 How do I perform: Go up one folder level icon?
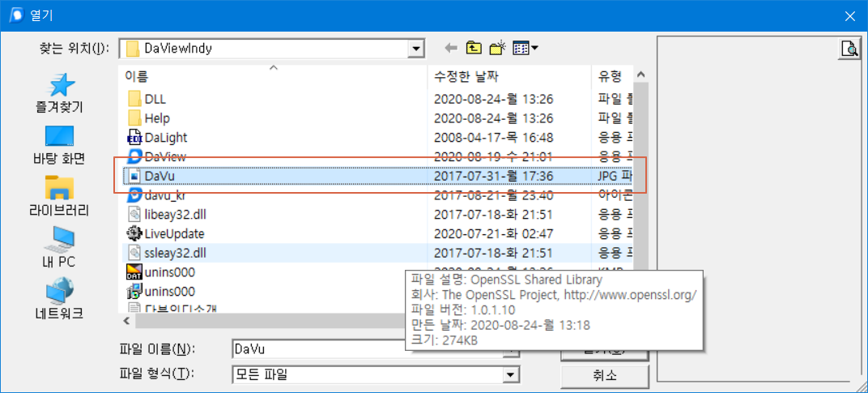pyautogui.click(x=474, y=49)
